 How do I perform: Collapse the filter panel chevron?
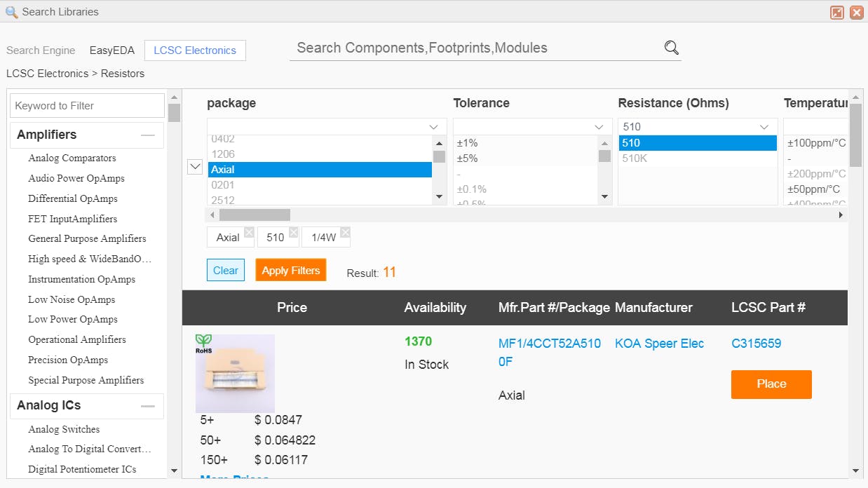[x=196, y=167]
